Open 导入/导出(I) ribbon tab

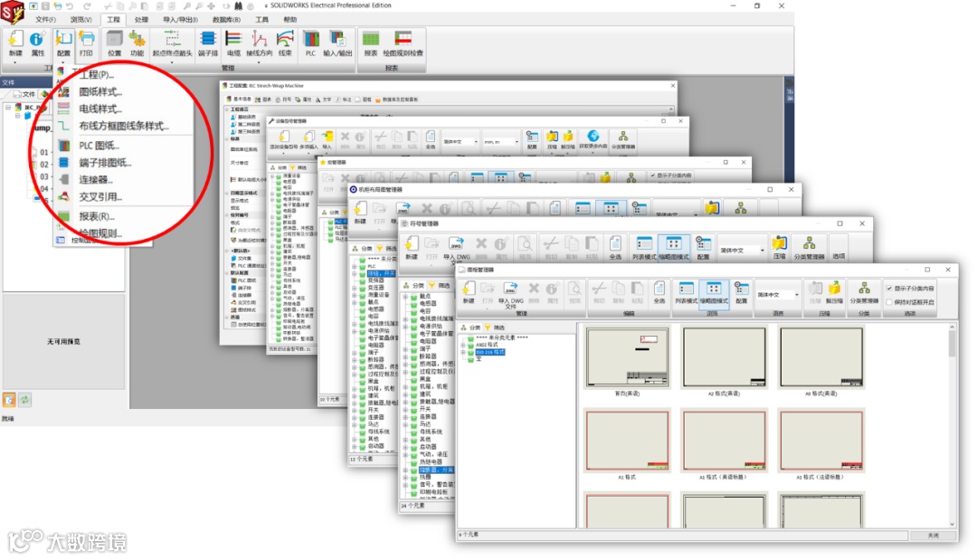[180, 19]
